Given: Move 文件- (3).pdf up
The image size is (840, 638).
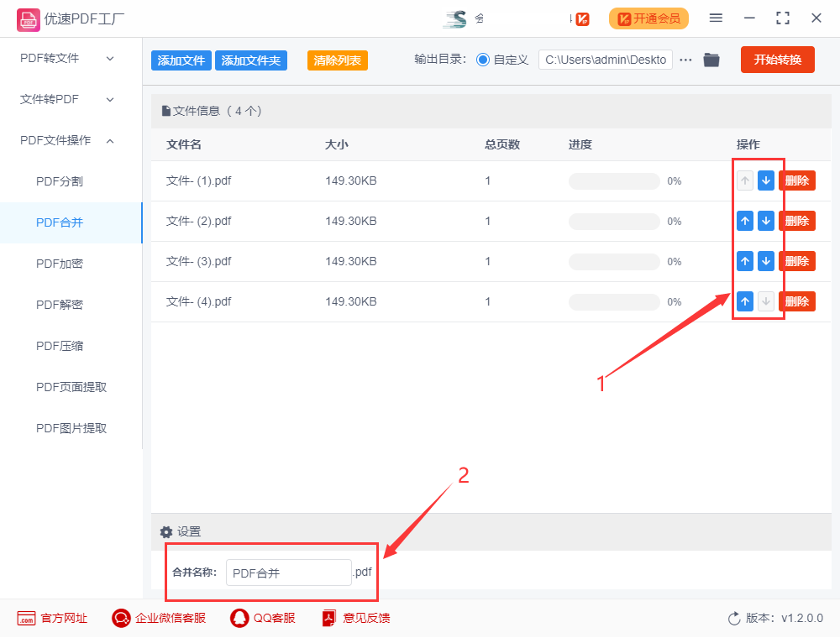Looking at the screenshot, I should (x=744, y=261).
